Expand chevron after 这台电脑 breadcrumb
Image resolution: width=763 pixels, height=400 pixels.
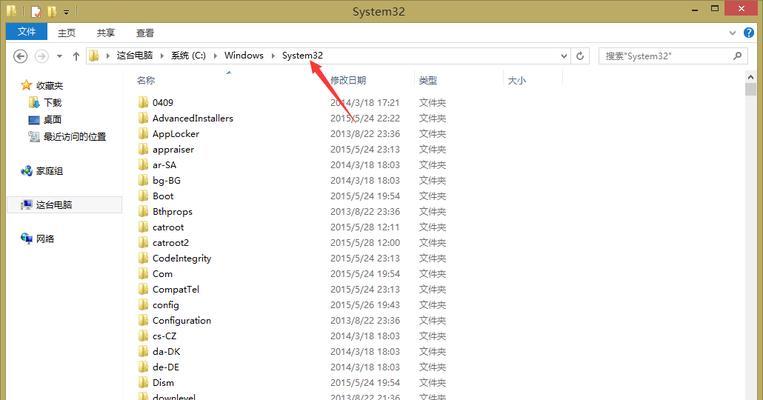[x=162, y=56]
